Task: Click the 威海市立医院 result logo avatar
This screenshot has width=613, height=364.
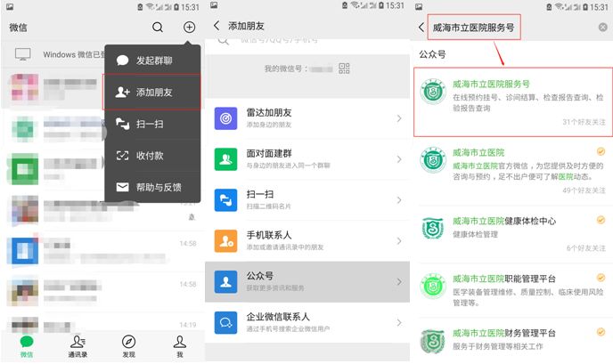Action: tap(433, 159)
